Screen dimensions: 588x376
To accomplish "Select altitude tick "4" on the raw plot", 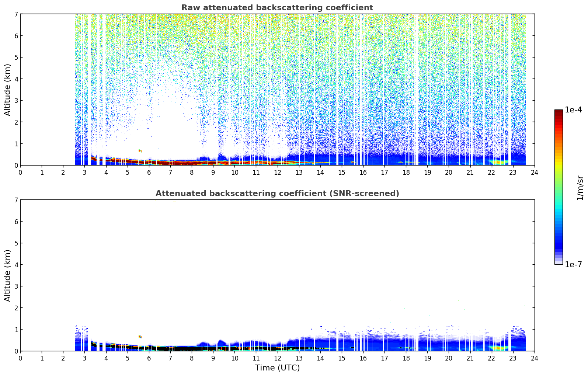I will coord(16,79).
